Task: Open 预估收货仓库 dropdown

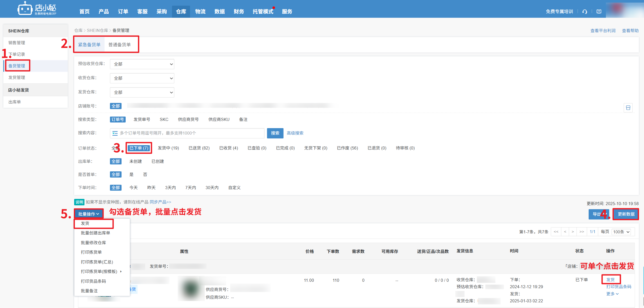Action: click(x=142, y=64)
